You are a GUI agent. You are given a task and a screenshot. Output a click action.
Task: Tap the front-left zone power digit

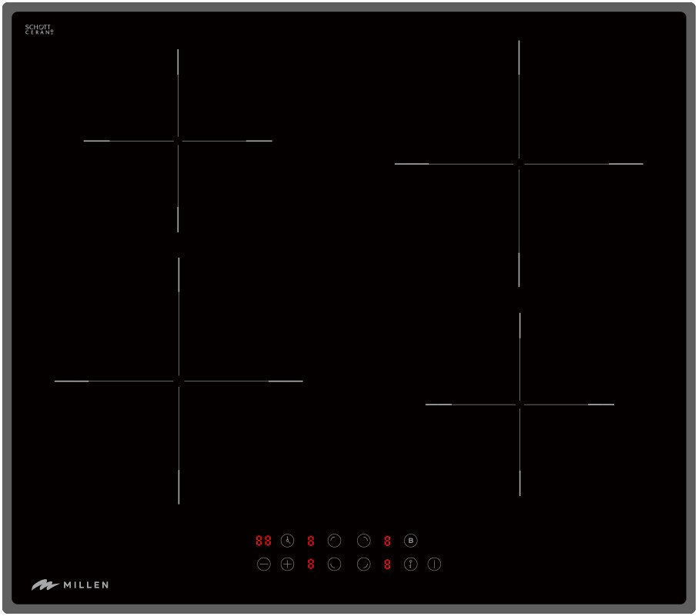pos(311,564)
